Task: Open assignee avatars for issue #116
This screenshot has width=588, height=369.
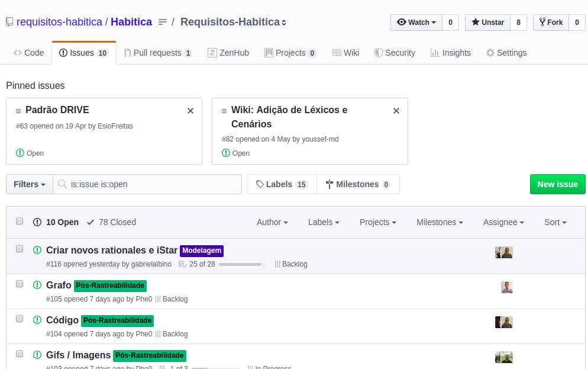Action: pyautogui.click(x=503, y=252)
